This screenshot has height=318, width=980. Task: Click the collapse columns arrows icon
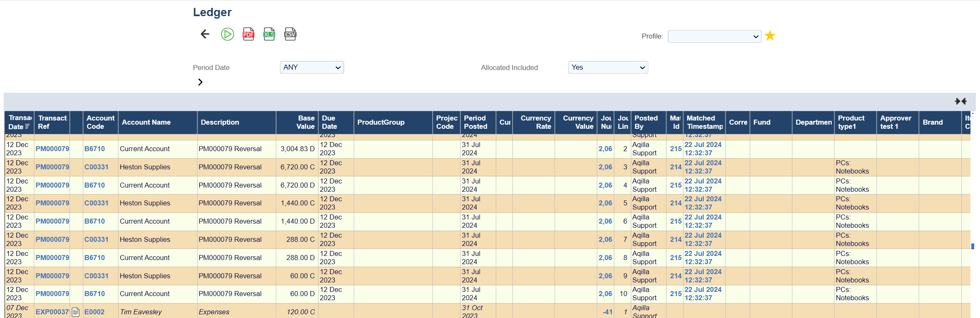(961, 101)
